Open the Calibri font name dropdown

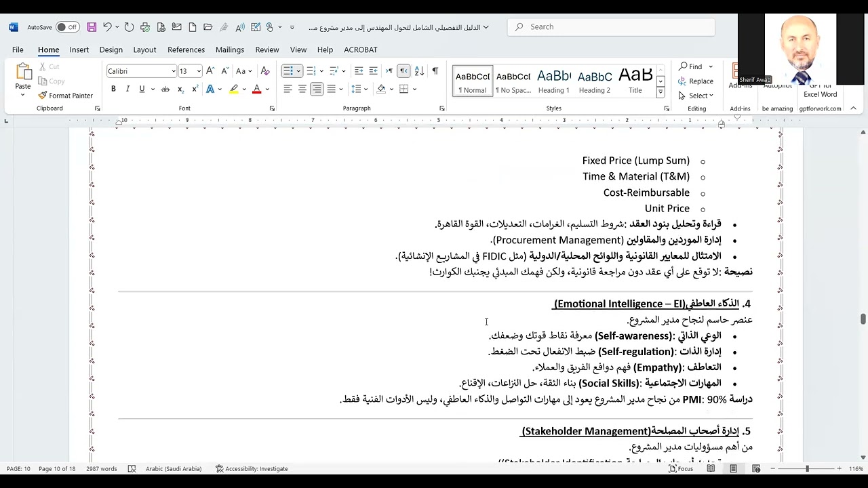point(174,71)
